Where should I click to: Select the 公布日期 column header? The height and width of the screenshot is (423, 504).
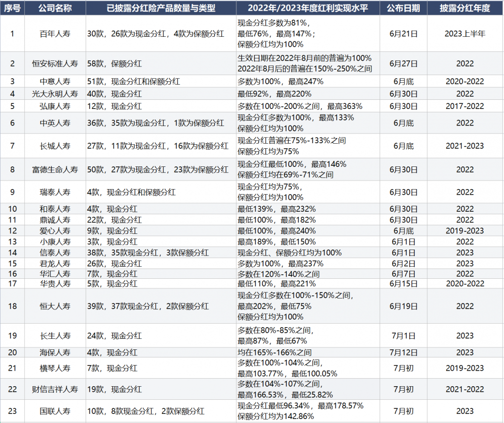coord(403,8)
